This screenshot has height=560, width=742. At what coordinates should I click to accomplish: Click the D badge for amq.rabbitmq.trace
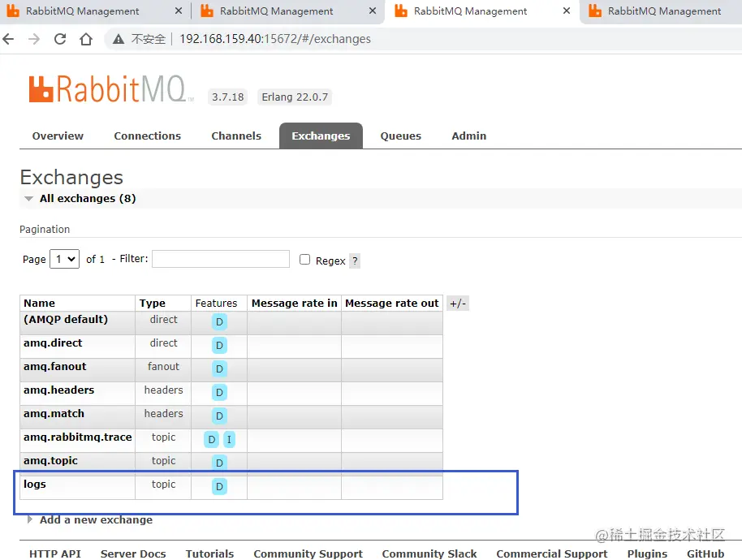click(212, 440)
